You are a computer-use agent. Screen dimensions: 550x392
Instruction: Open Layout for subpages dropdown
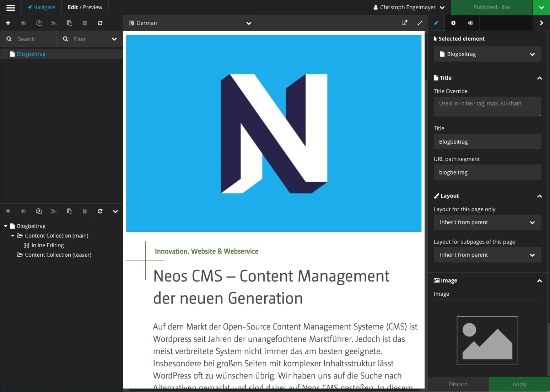pyautogui.click(x=487, y=255)
